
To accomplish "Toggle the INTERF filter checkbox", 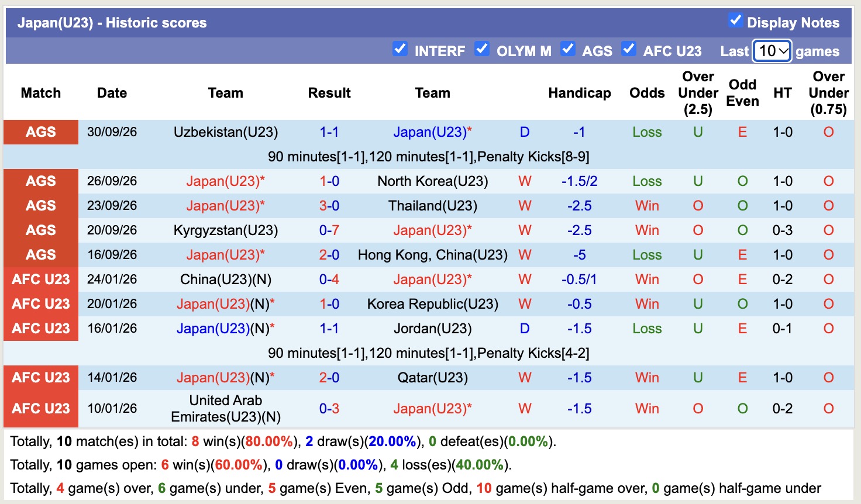I will (x=400, y=49).
